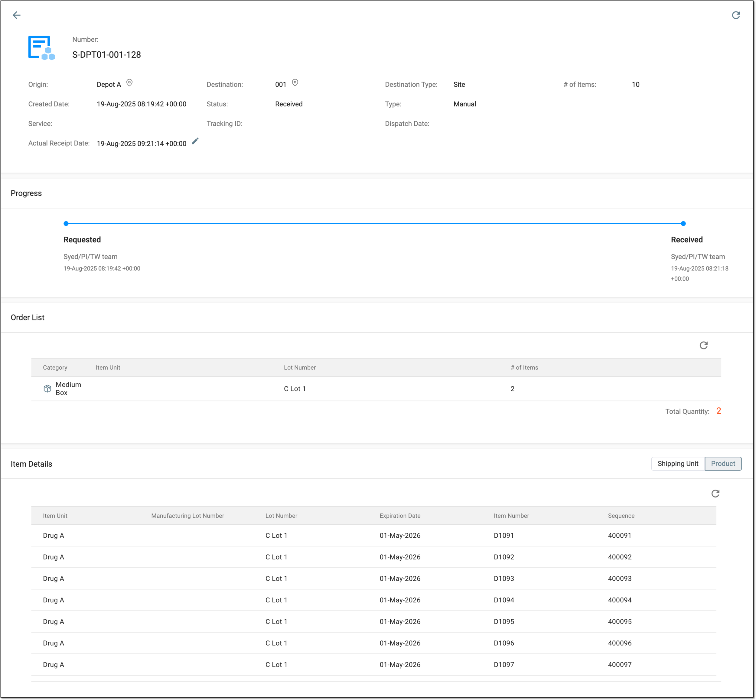Viewport: 756px width, 700px height.
Task: Click Expiration Date column header
Action: click(x=400, y=516)
